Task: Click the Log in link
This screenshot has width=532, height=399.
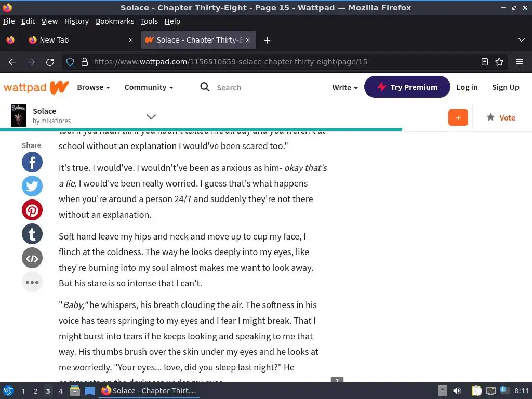Action: point(467,87)
